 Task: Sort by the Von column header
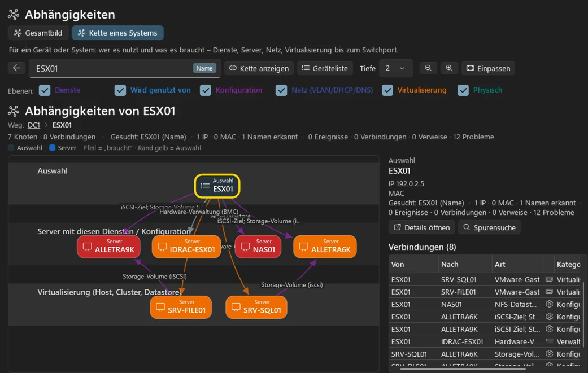pyautogui.click(x=413, y=265)
